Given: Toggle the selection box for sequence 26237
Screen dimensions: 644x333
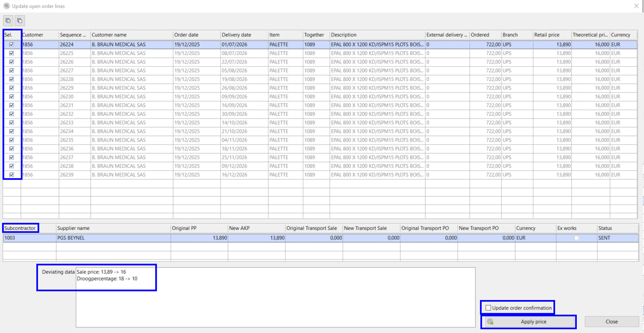Looking at the screenshot, I should pos(12,158).
